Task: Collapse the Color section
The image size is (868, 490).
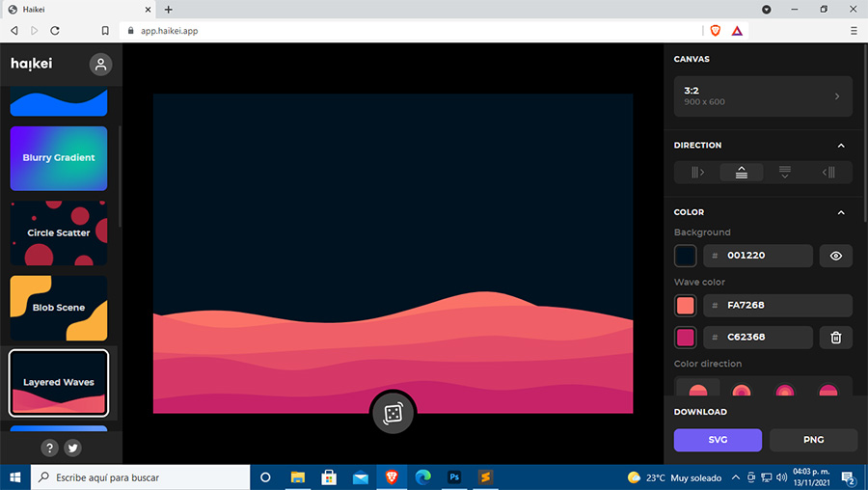Action: pos(841,212)
